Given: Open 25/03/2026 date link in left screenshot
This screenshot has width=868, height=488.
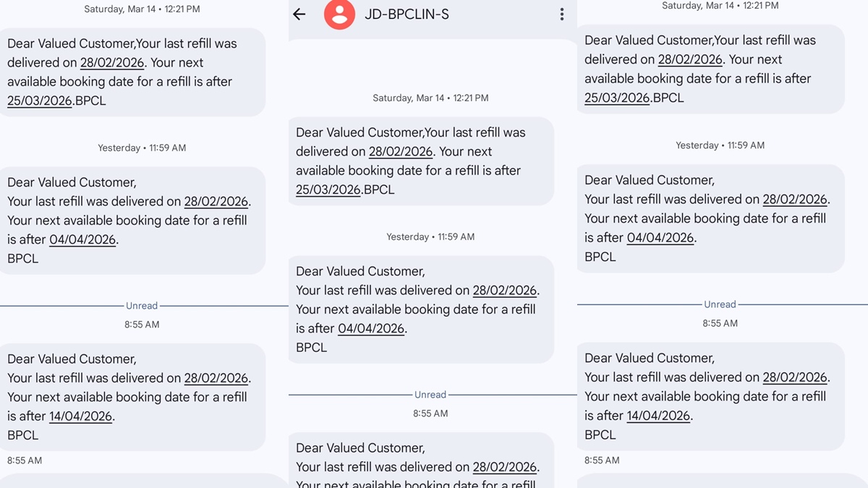Looking at the screenshot, I should [39, 101].
